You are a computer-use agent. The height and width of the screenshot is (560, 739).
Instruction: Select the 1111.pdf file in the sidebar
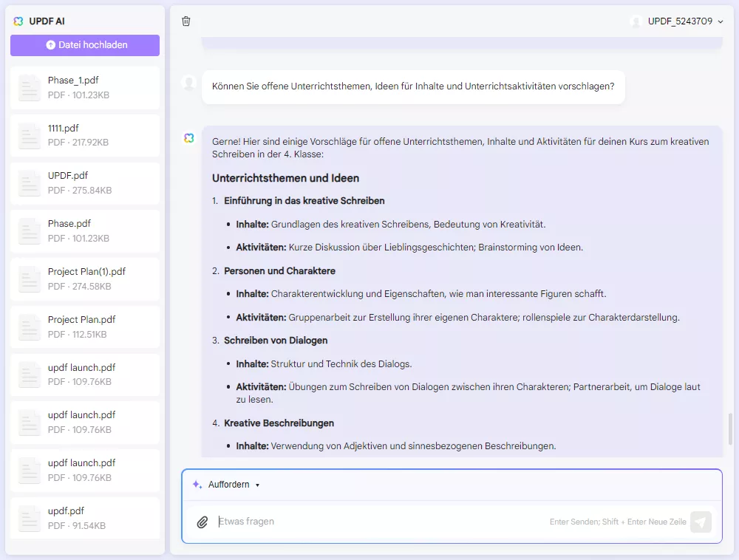[x=84, y=134]
